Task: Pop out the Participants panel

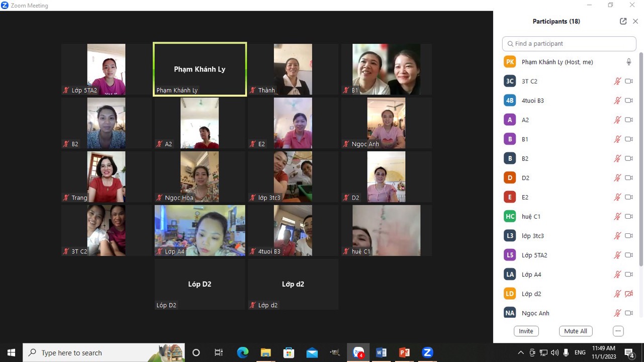Action: pos(623,21)
